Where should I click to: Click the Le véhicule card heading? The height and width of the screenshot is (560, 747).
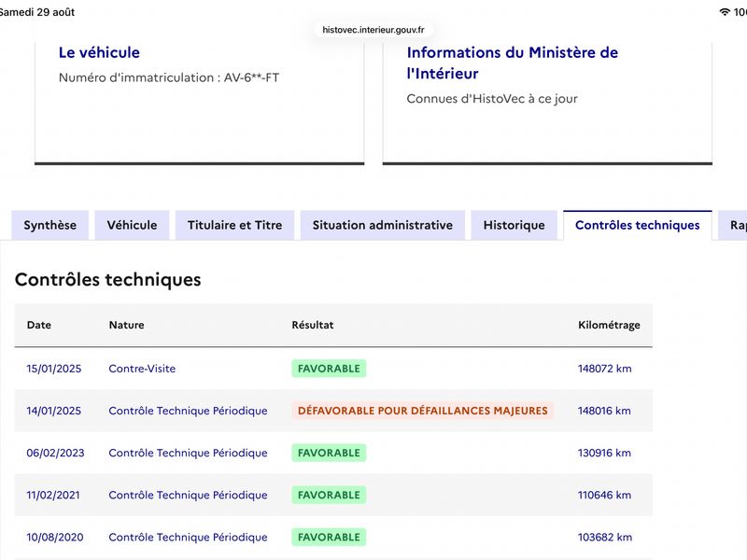click(x=99, y=52)
